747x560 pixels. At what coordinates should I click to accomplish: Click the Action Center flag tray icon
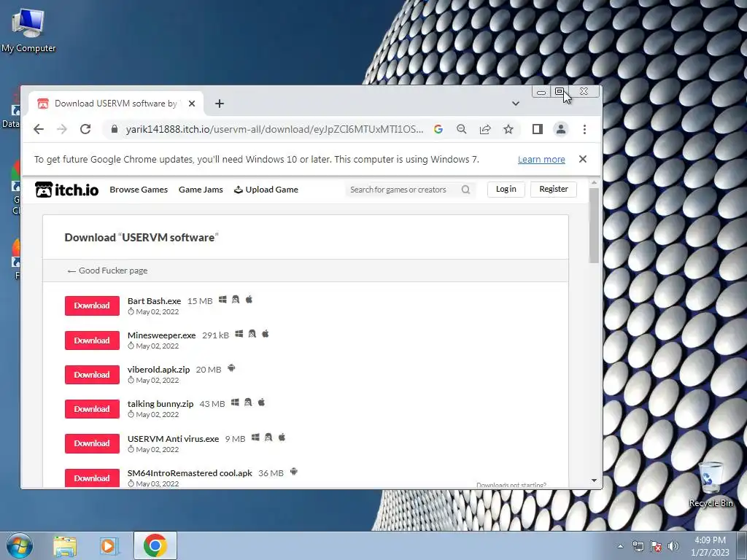(x=656, y=546)
